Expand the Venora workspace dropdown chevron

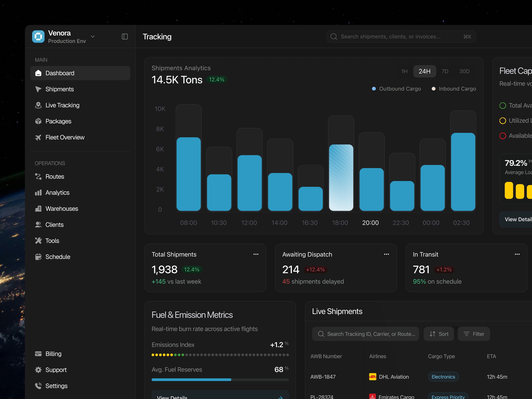[93, 37]
